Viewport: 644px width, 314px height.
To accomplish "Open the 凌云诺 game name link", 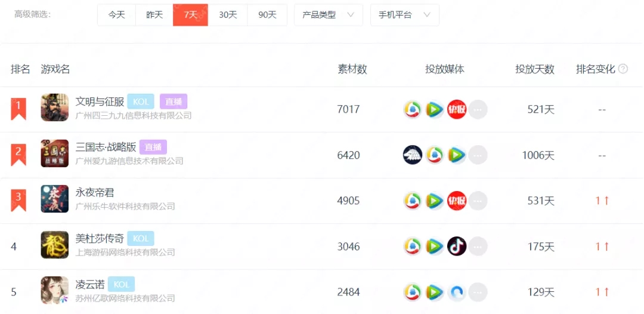I will [90, 284].
